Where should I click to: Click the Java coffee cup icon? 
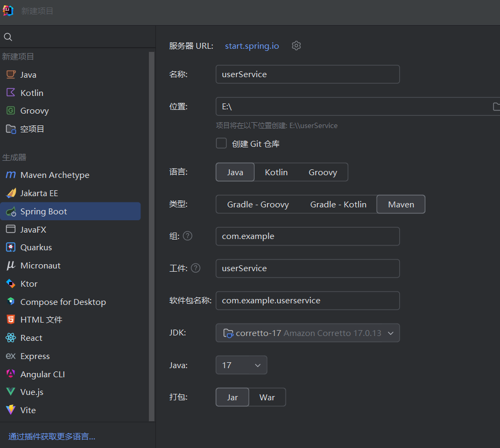click(x=11, y=74)
